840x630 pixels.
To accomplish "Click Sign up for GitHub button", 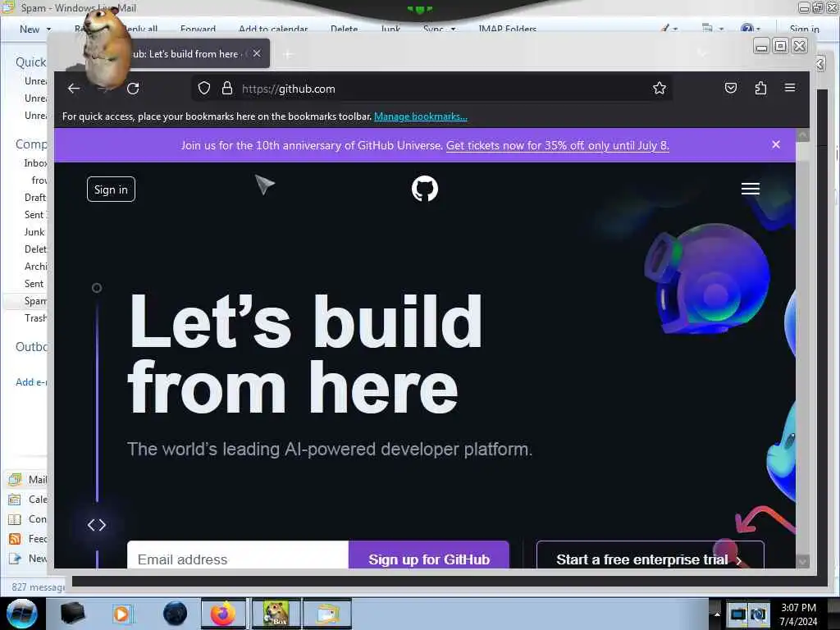I will point(428,555).
